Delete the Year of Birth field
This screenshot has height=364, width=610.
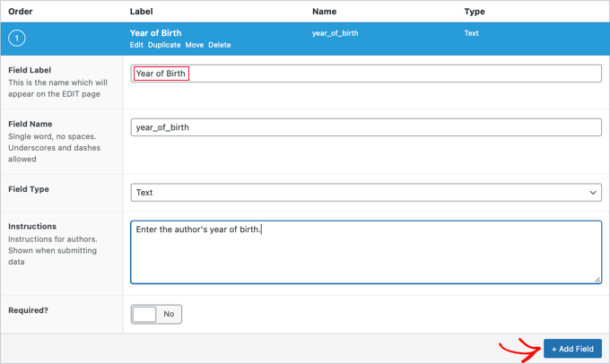220,45
